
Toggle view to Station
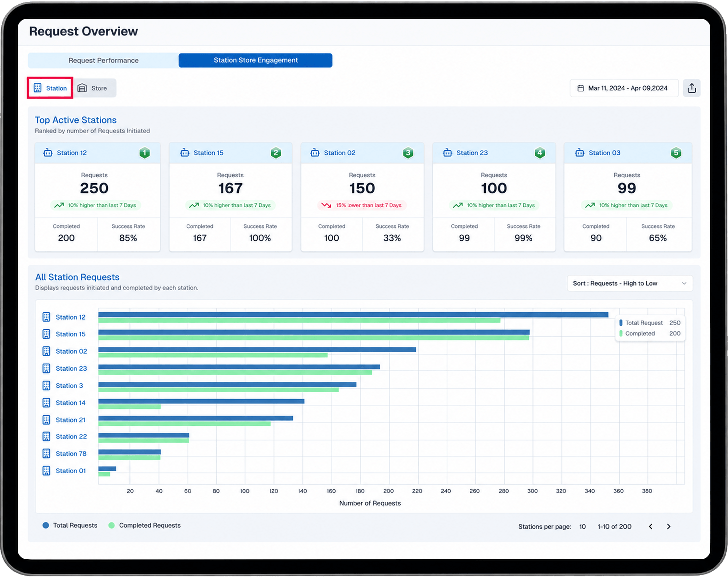tap(50, 88)
